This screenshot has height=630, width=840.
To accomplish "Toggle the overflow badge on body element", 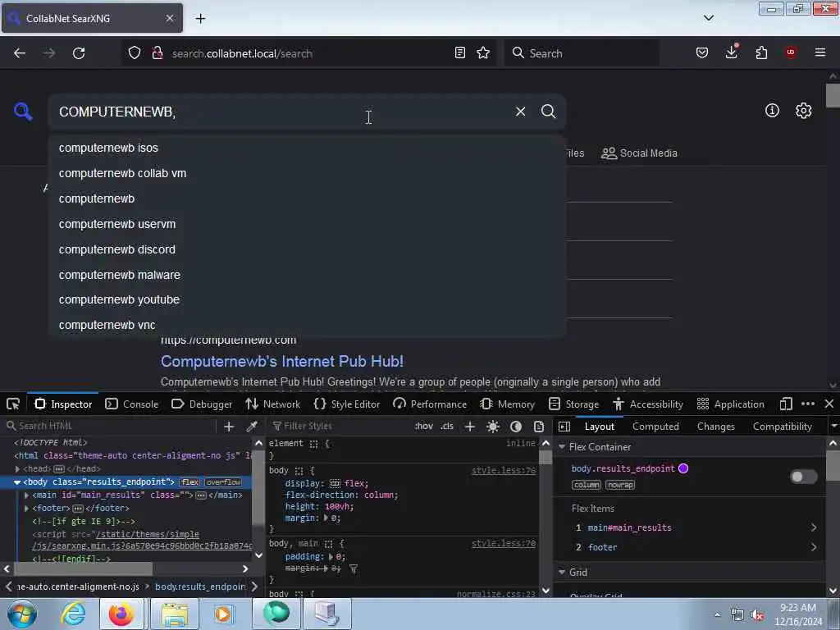I will 223,482.
